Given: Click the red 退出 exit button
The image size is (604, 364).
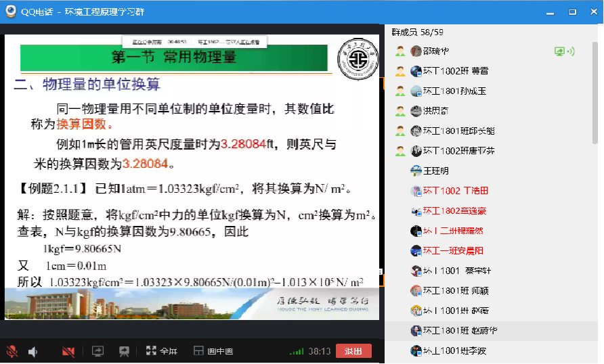Looking at the screenshot, I should pos(353,351).
